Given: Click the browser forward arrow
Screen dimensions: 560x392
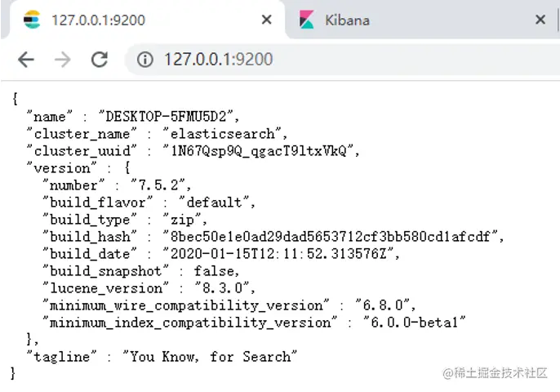Looking at the screenshot, I should pos(62,60).
